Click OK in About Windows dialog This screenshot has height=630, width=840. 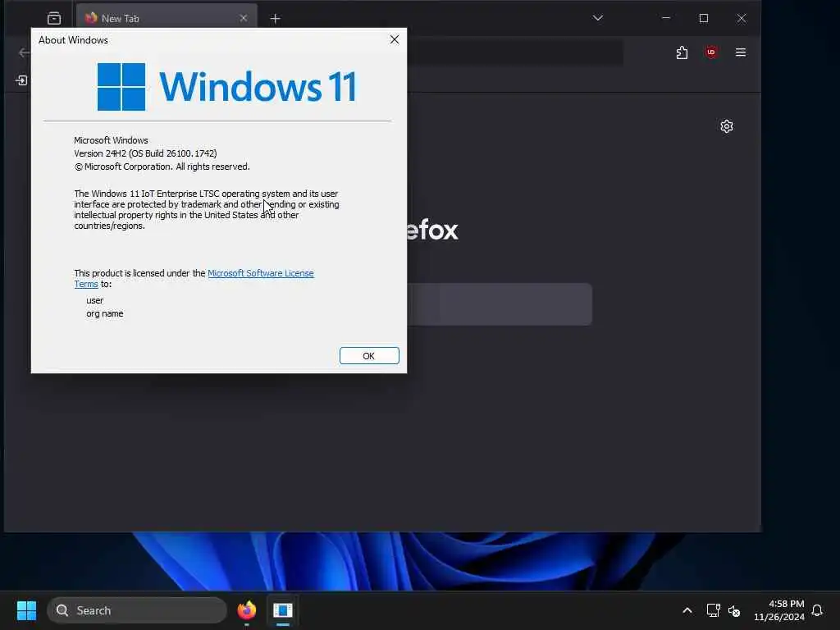coord(369,356)
